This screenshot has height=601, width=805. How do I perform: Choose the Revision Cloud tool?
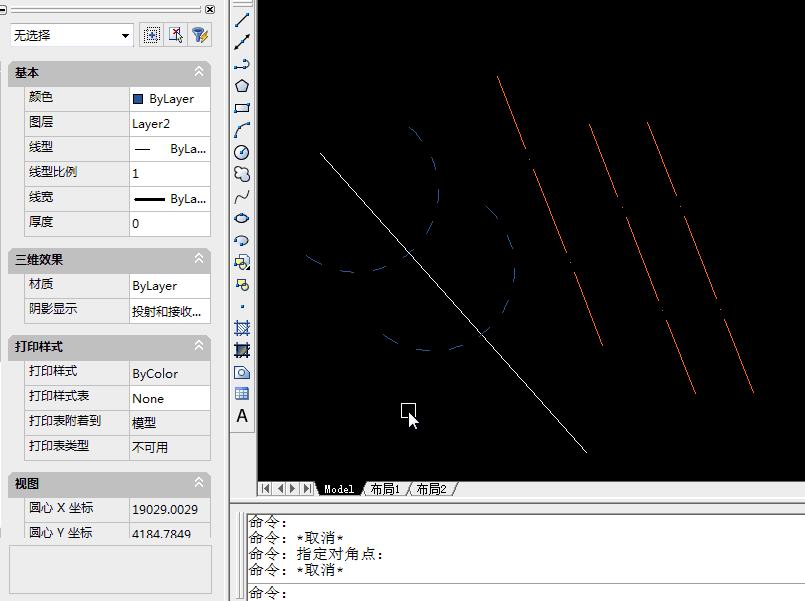(x=242, y=174)
